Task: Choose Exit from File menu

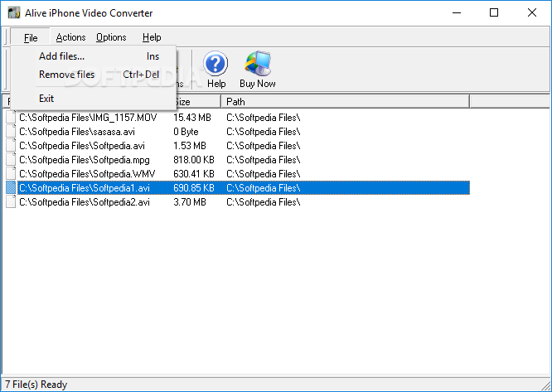Action: coord(94,99)
